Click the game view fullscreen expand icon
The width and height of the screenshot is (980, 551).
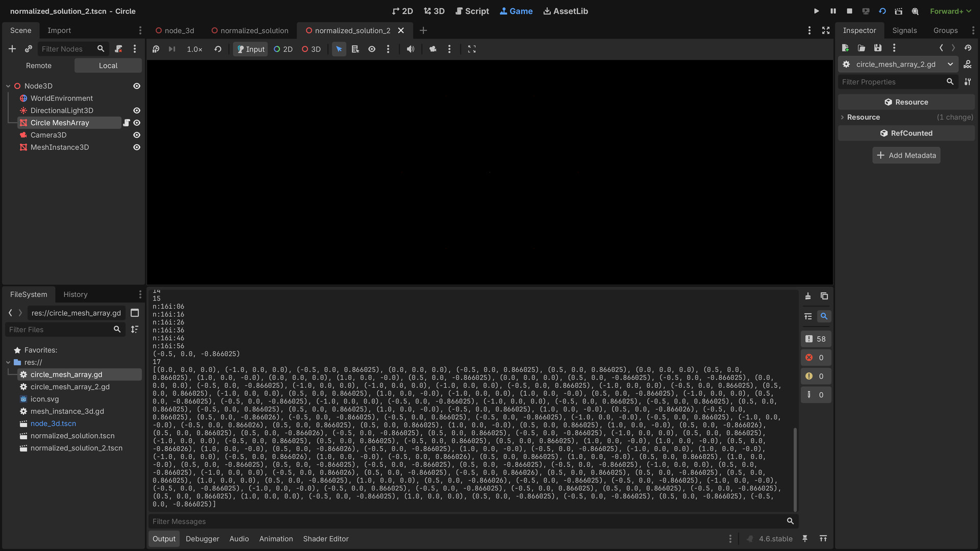472,49
